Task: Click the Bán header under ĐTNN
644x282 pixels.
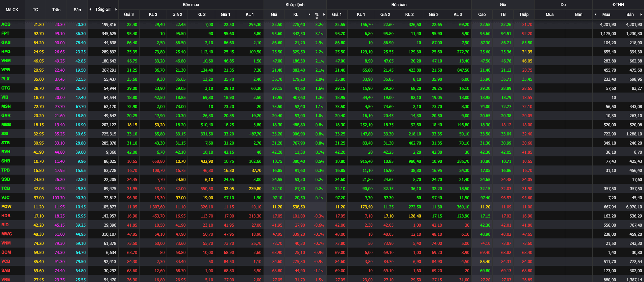Action: pos(630,15)
